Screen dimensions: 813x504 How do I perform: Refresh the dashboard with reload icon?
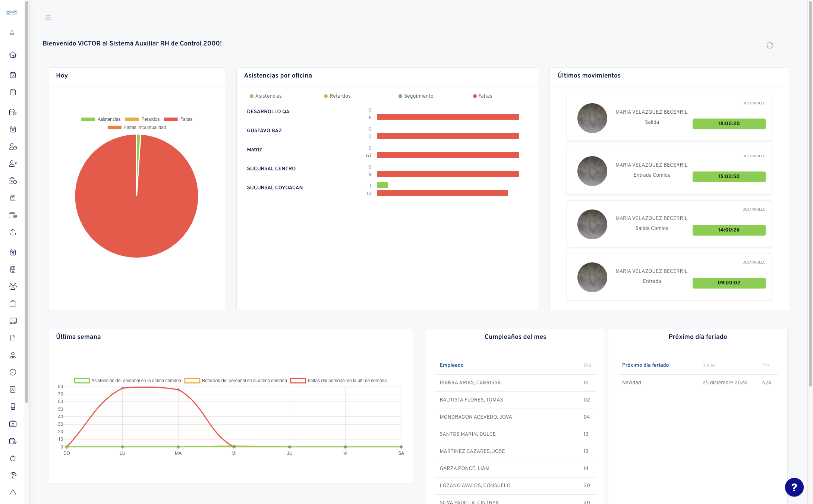tap(770, 45)
